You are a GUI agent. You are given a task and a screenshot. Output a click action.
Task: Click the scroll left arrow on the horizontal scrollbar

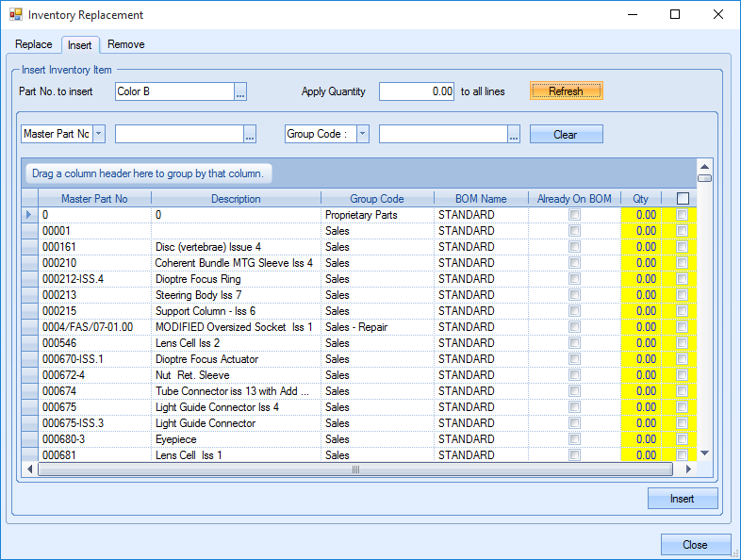pos(30,469)
